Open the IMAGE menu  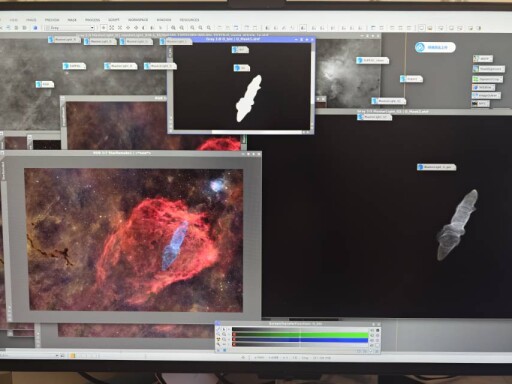31,20
